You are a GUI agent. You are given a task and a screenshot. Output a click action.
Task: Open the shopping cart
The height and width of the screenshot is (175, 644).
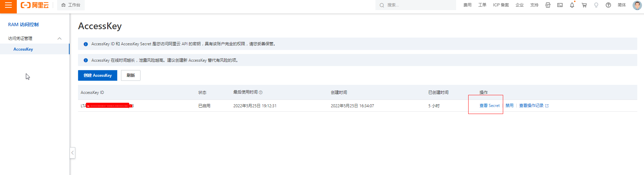[x=584, y=5]
